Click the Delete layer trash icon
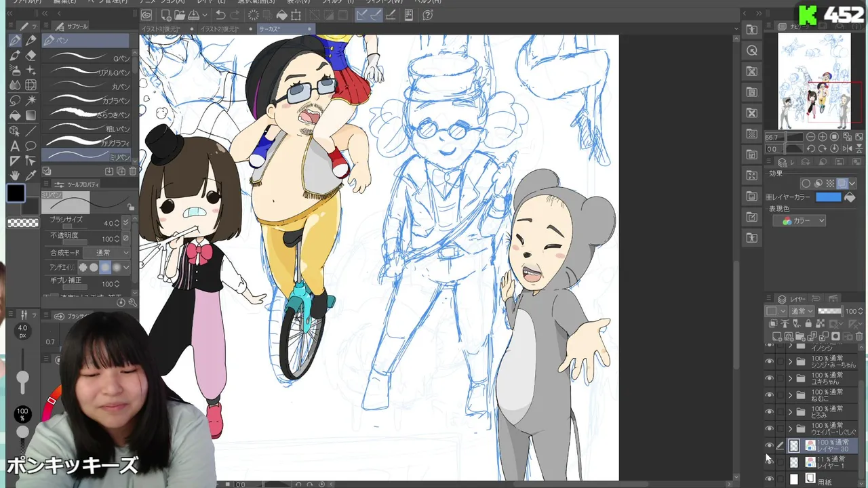868x488 pixels. pyautogui.click(x=859, y=337)
